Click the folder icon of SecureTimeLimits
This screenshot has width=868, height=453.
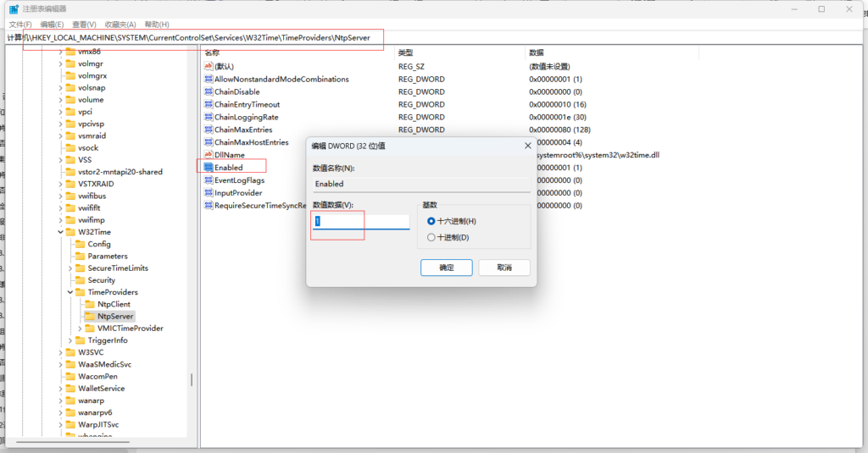[81, 268]
